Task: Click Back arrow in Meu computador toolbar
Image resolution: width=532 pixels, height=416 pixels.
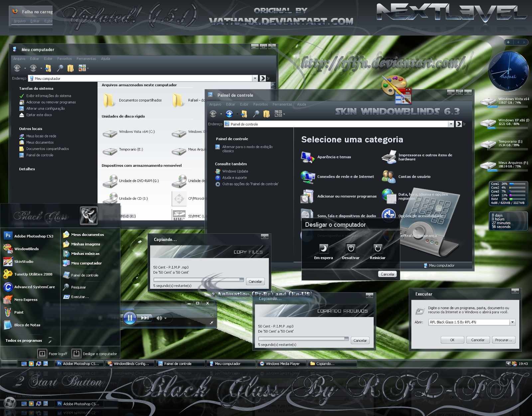Action: tap(17, 68)
